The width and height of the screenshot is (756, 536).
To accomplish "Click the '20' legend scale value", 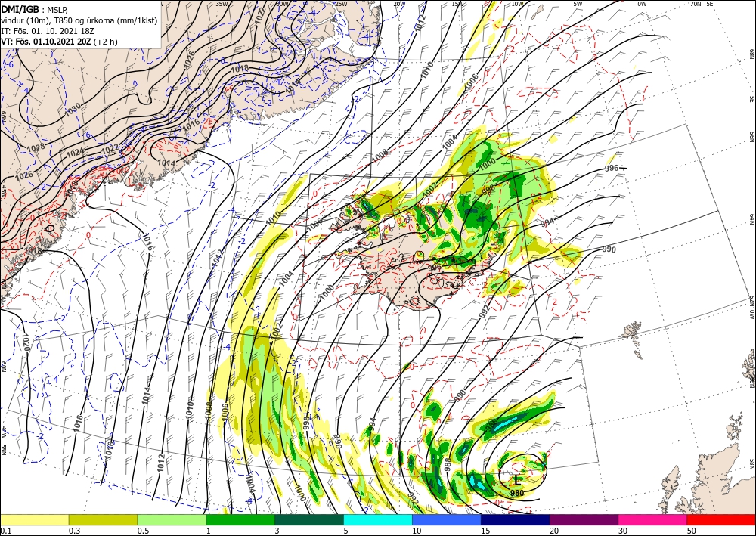I will click(554, 531).
